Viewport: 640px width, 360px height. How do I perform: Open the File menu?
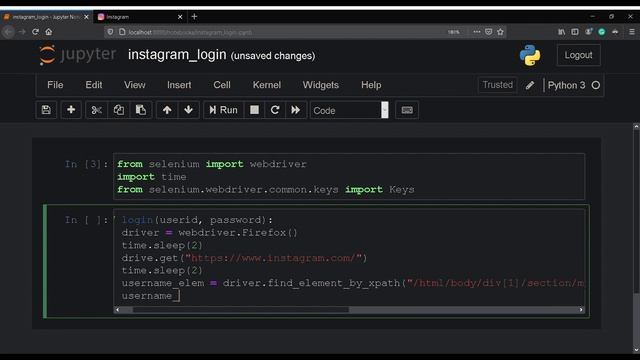pyautogui.click(x=55, y=85)
